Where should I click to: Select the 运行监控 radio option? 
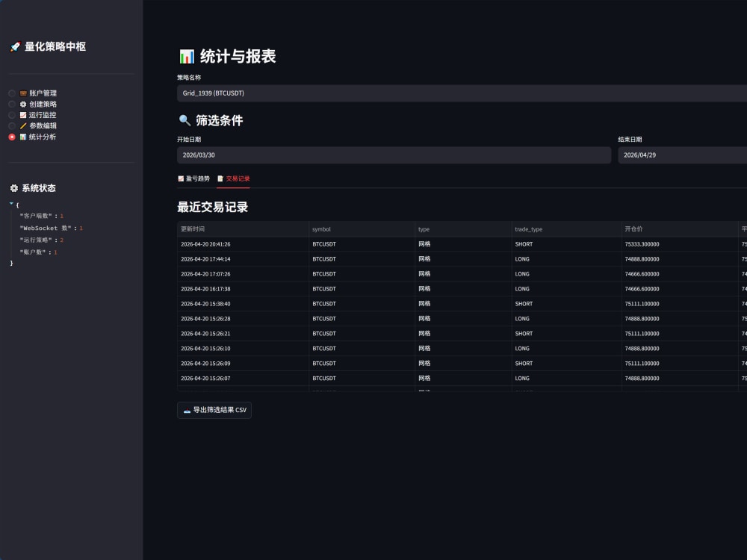[x=32, y=115]
